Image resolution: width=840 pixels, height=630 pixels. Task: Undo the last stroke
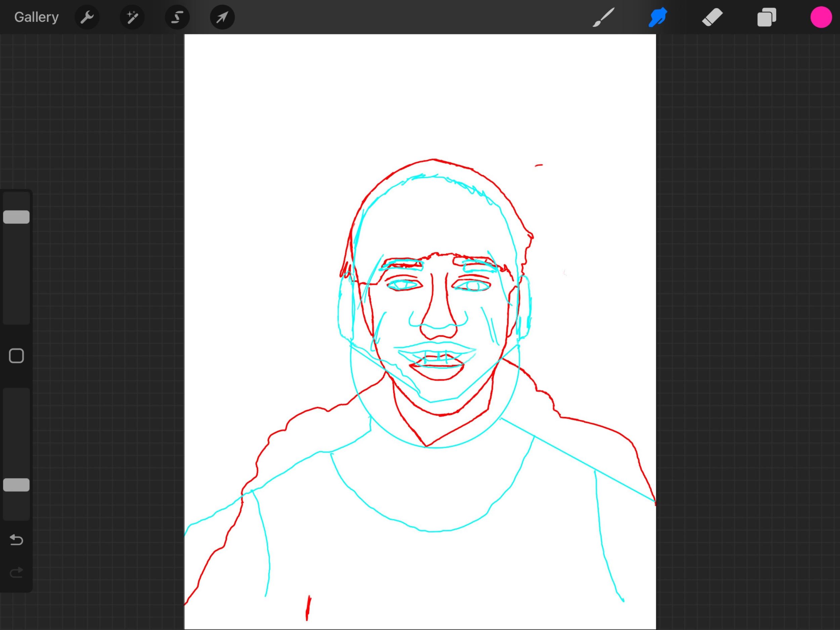pyautogui.click(x=16, y=540)
